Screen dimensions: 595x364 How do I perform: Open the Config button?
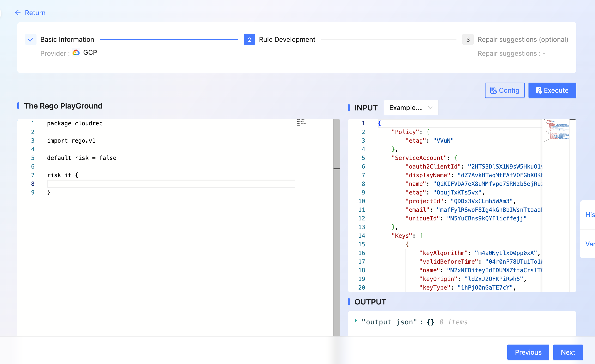tap(504, 90)
